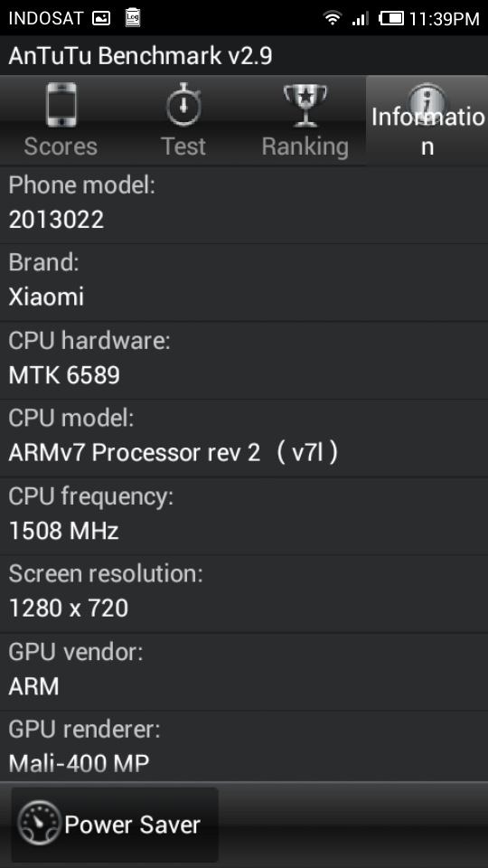Tap the cellular signal bars icon
This screenshot has height=868, width=488.
pyautogui.click(x=361, y=19)
